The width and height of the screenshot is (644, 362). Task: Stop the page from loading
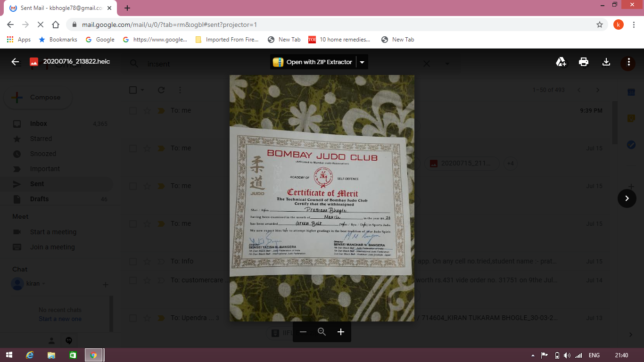pyautogui.click(x=41, y=25)
